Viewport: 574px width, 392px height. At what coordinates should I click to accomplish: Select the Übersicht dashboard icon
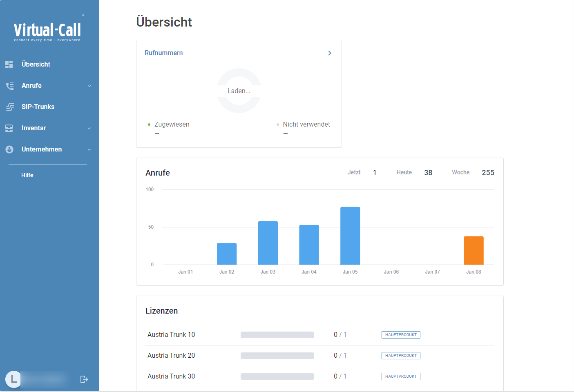pyautogui.click(x=9, y=64)
